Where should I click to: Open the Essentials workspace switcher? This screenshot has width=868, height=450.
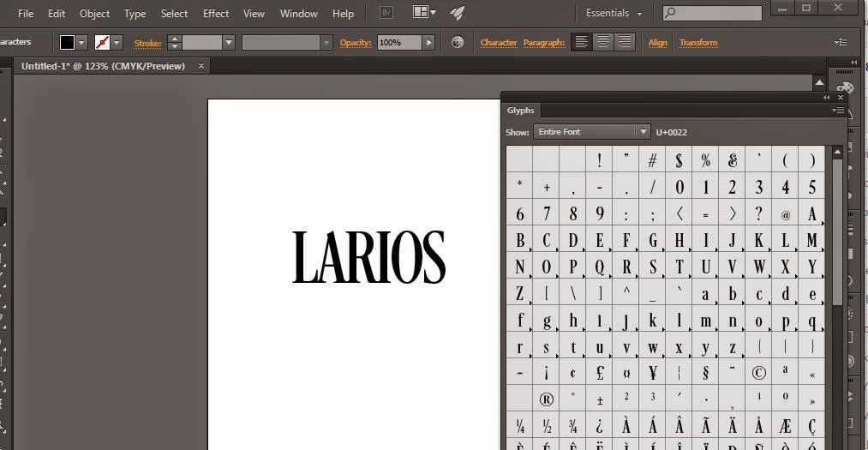(614, 13)
